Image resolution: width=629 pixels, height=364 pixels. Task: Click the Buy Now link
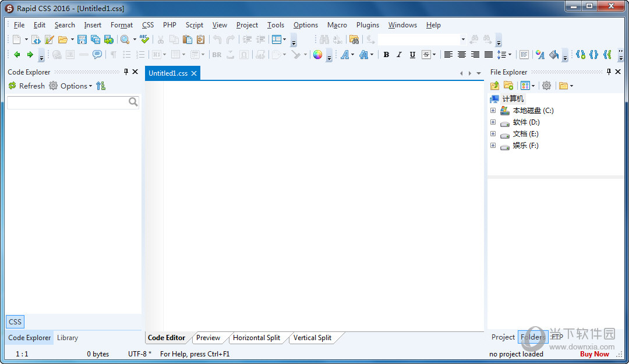[x=594, y=354]
